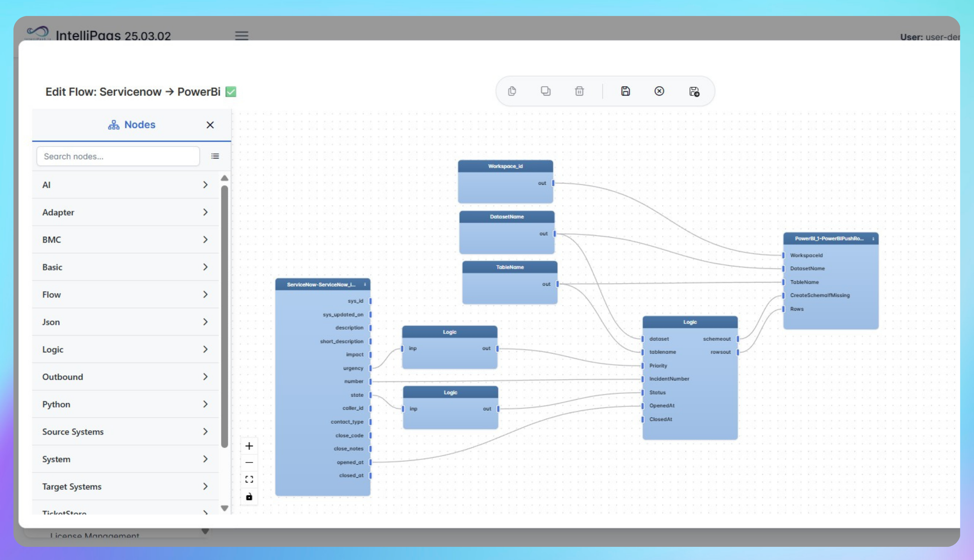Click the node category list scrollbar

pyautogui.click(x=224, y=315)
